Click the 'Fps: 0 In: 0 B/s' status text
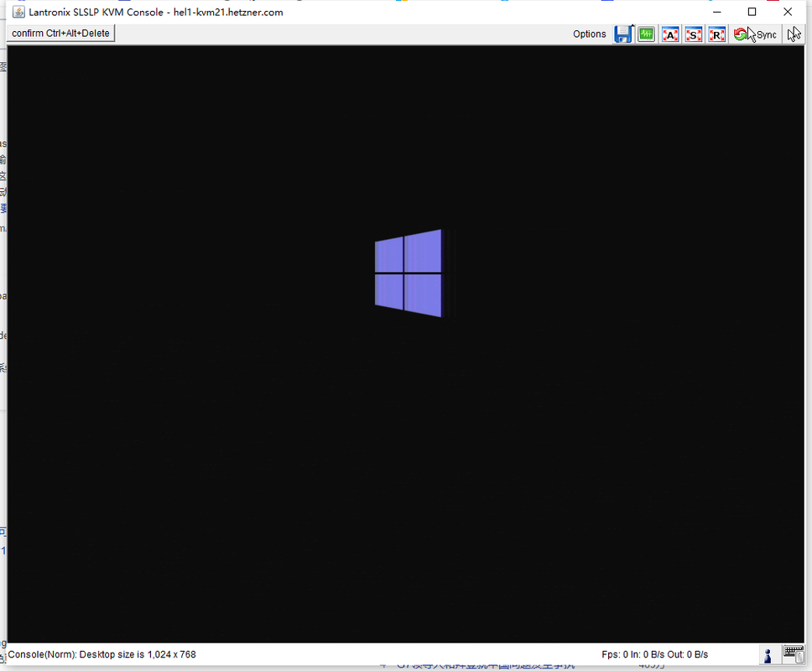The height and width of the screenshot is (671, 812). click(x=632, y=654)
